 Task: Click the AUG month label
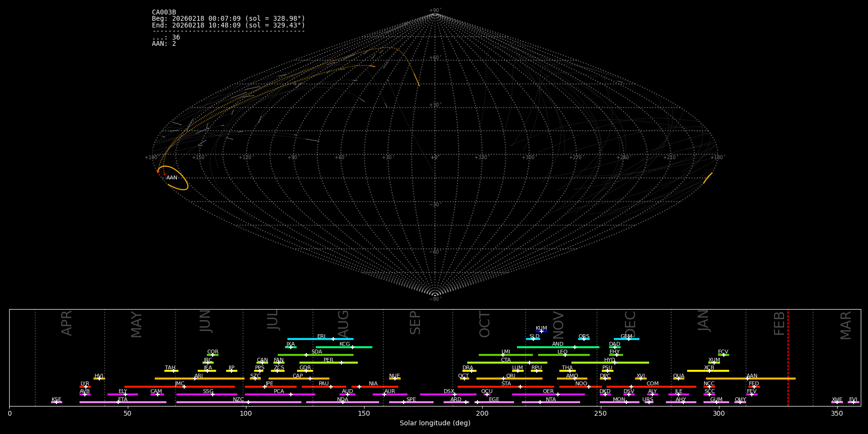[343, 323]
